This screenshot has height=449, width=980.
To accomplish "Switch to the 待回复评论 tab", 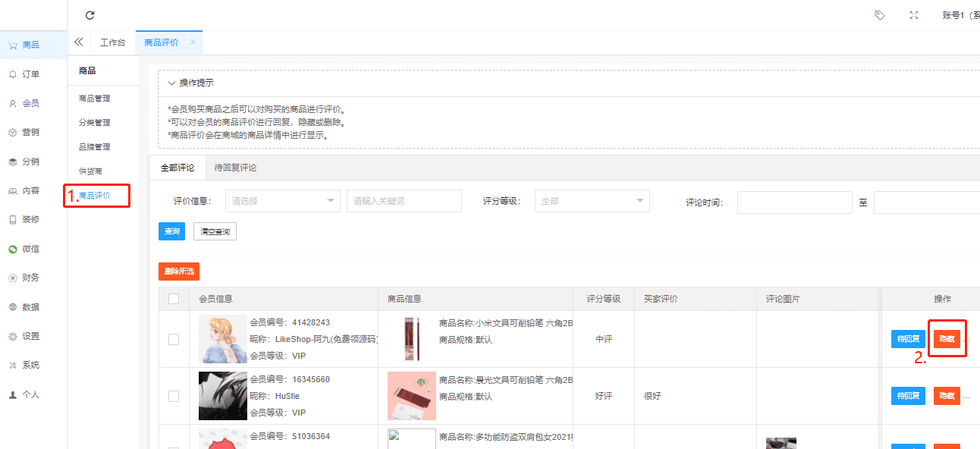I will pos(235,168).
